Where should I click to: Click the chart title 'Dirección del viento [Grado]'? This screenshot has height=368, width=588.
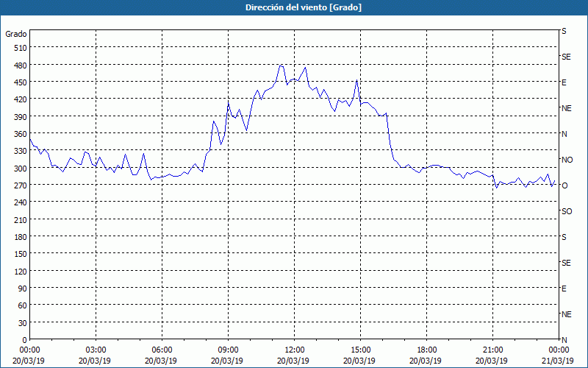pyautogui.click(x=304, y=7)
